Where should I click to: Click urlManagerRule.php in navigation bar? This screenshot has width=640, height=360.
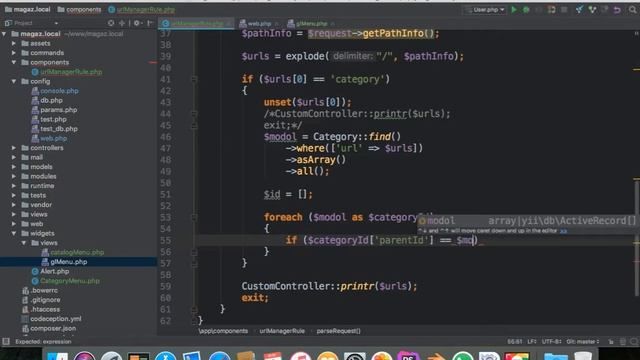[x=142, y=9]
